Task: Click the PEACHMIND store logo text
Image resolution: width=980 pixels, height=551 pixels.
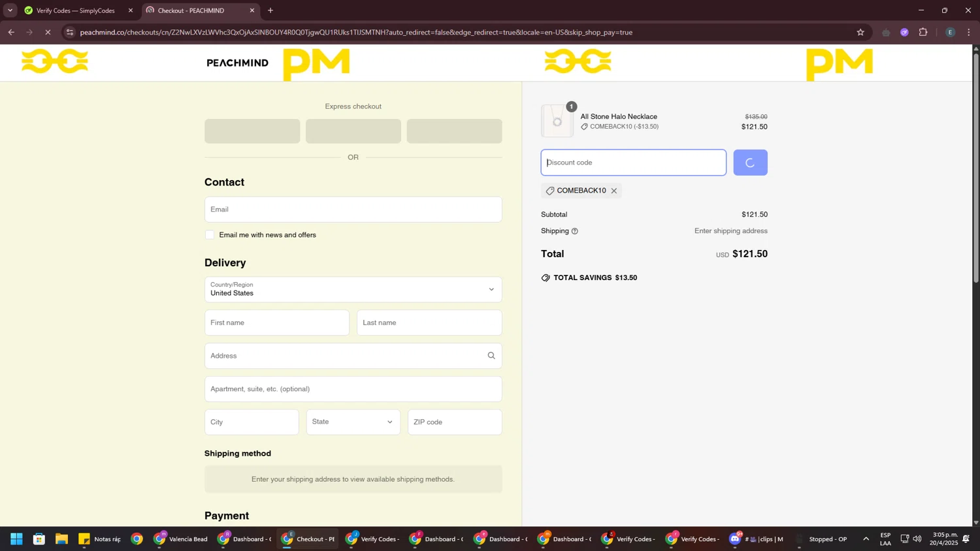Action: 237,63
